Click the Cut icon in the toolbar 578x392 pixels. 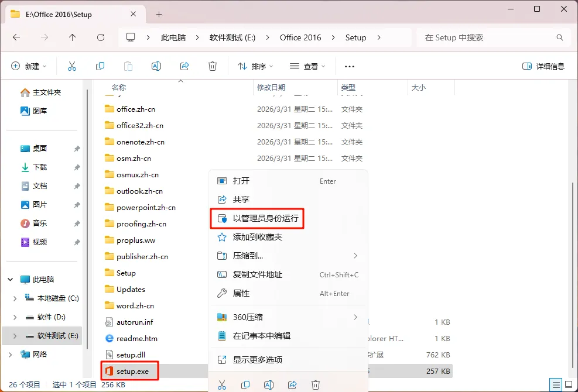click(72, 66)
